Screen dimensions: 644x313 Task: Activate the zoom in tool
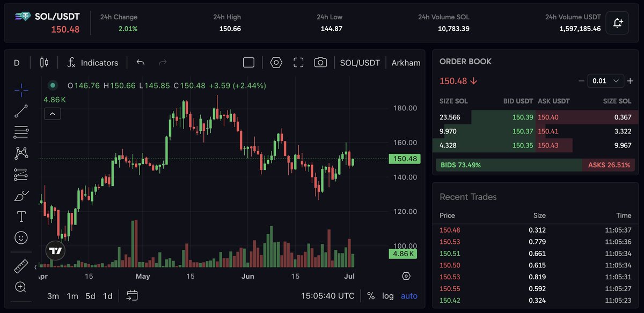coord(21,287)
